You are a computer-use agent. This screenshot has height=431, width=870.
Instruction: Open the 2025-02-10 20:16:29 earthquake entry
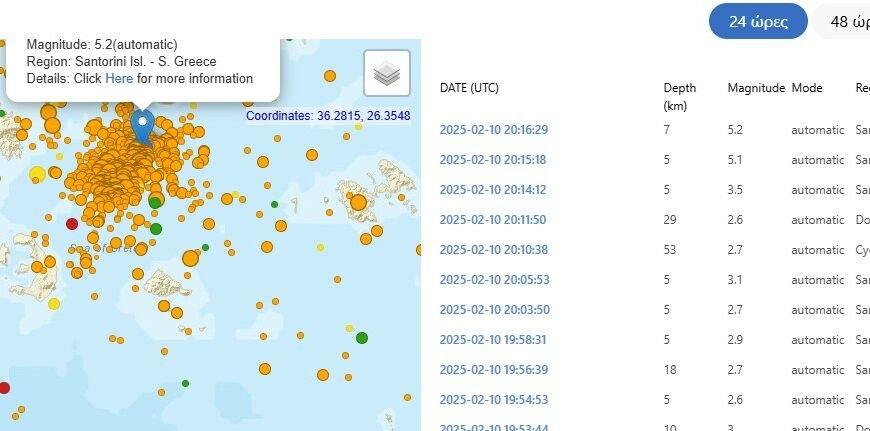(494, 129)
